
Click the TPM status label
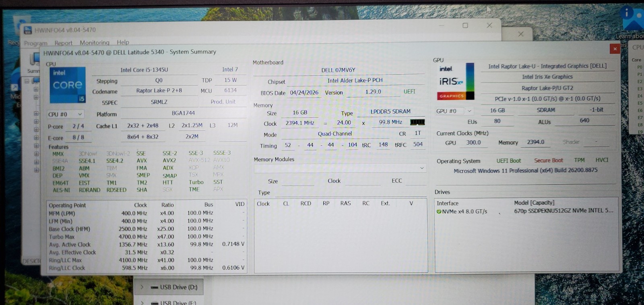point(579,160)
